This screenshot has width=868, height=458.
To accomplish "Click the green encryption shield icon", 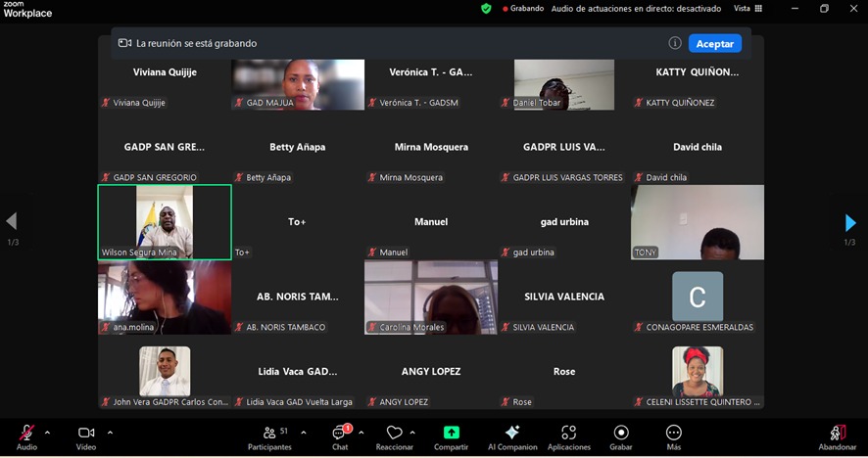I will [486, 8].
